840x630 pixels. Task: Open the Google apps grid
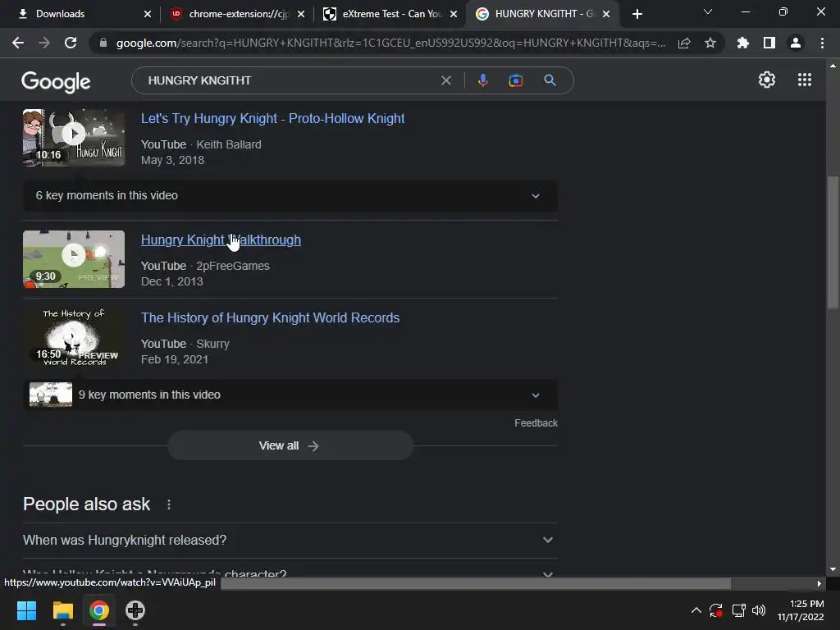click(804, 80)
